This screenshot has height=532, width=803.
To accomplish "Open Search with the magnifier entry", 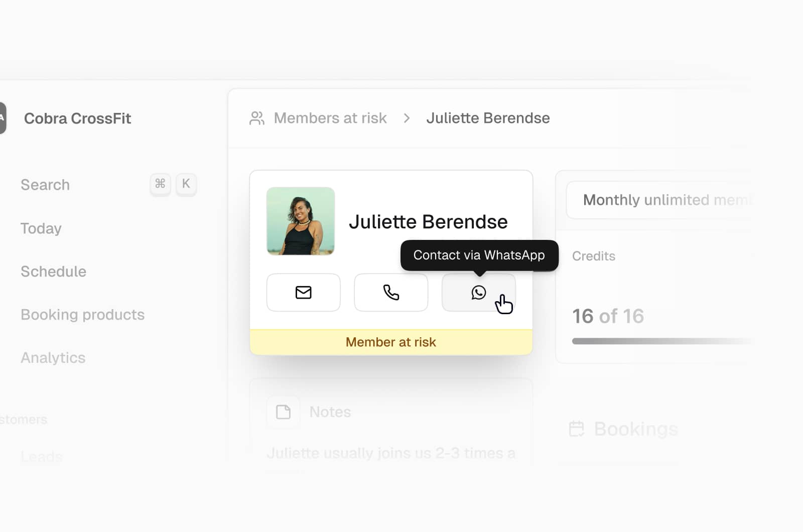I will pyautogui.click(x=45, y=185).
